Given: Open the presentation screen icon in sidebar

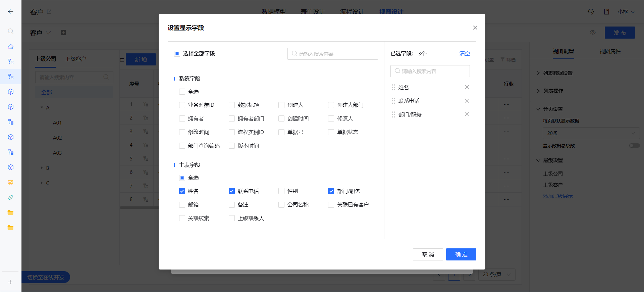Looking at the screenshot, I should tap(10, 182).
